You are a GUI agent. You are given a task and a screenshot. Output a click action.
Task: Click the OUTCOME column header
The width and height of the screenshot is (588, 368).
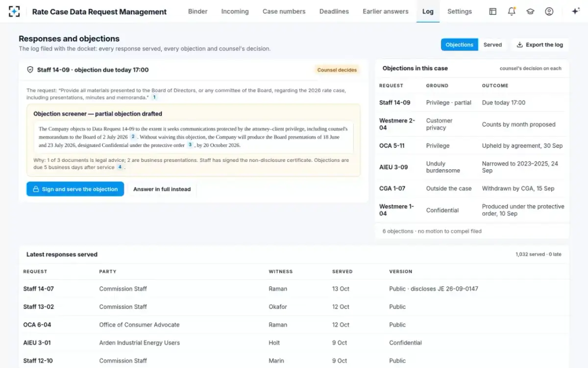tap(495, 85)
